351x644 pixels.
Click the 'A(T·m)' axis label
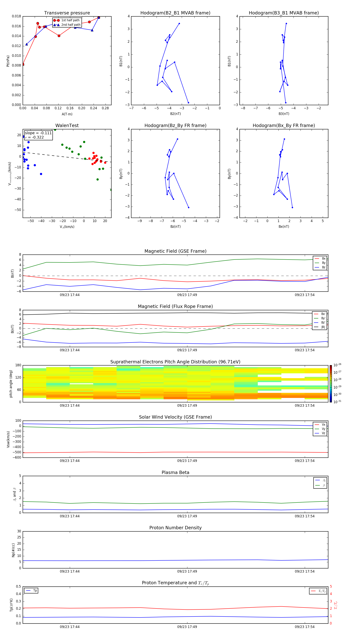[67, 114]
